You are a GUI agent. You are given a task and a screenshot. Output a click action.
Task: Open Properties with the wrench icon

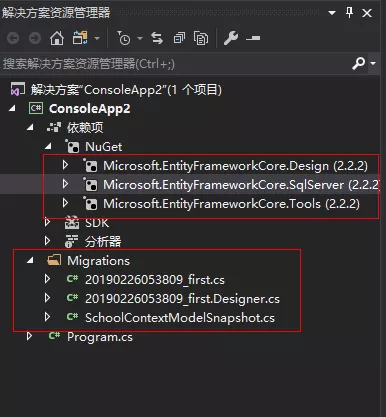click(x=231, y=38)
